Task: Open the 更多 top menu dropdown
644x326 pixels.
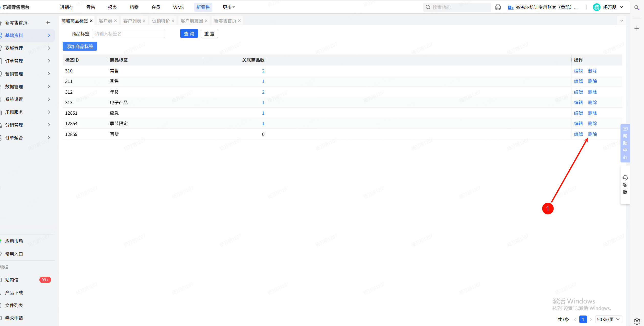Action: coord(228,7)
